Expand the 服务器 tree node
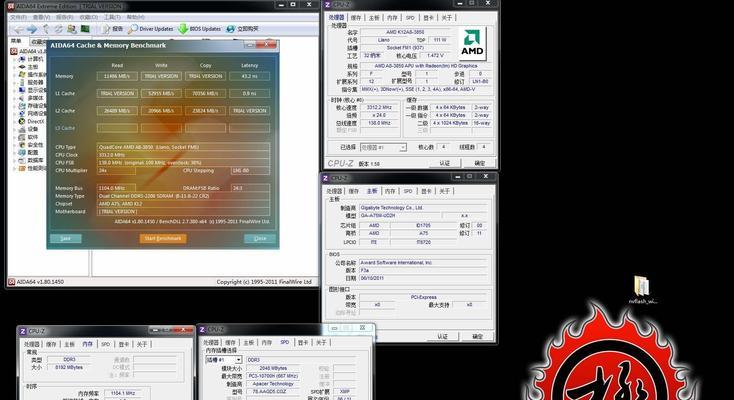The image size is (734, 400). pyautogui.click(x=15, y=82)
